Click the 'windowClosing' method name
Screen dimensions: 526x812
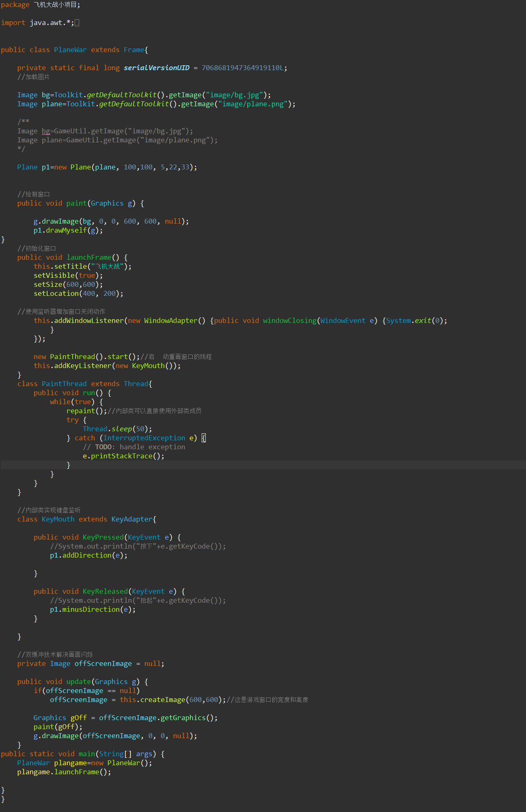coord(290,321)
